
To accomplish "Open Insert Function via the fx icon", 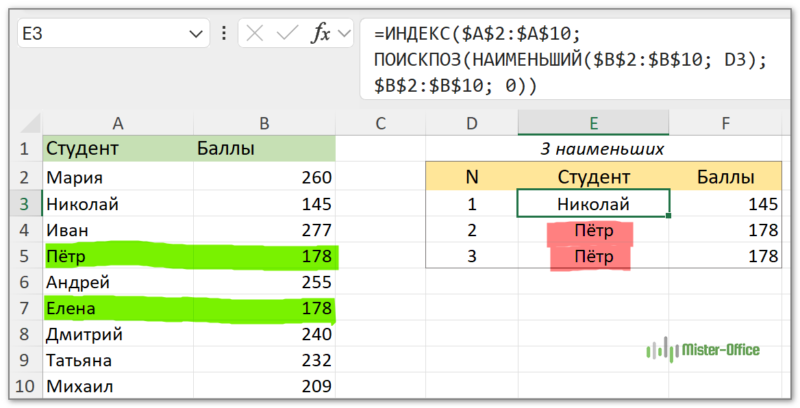I will 321,33.
